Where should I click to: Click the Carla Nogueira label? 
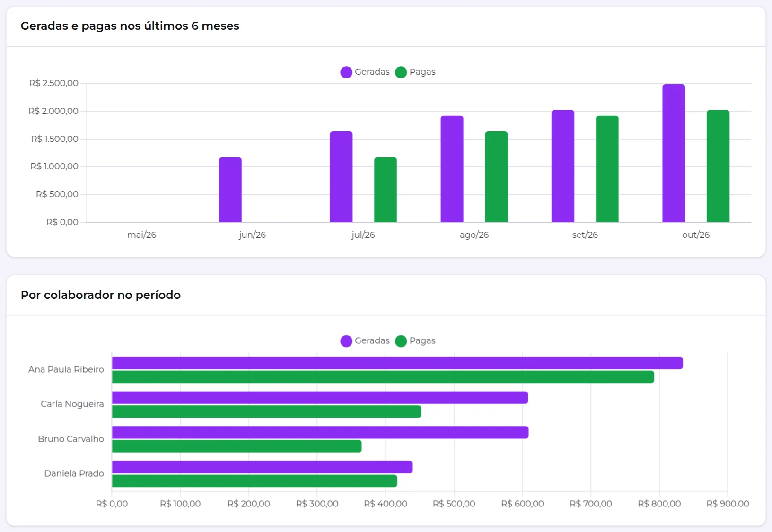tap(72, 404)
